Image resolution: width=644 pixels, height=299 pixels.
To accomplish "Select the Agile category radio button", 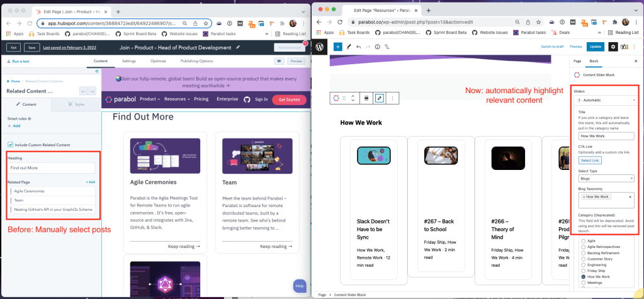I will point(583,241).
